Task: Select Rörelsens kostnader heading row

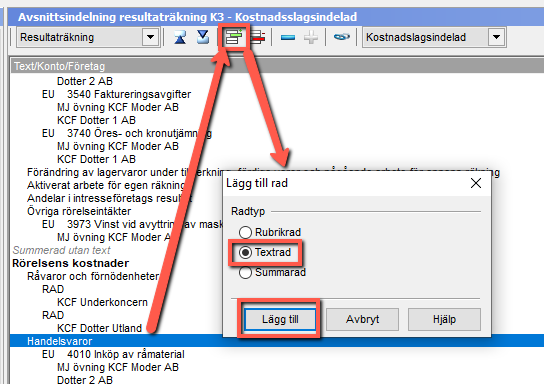Action: tap(70, 263)
